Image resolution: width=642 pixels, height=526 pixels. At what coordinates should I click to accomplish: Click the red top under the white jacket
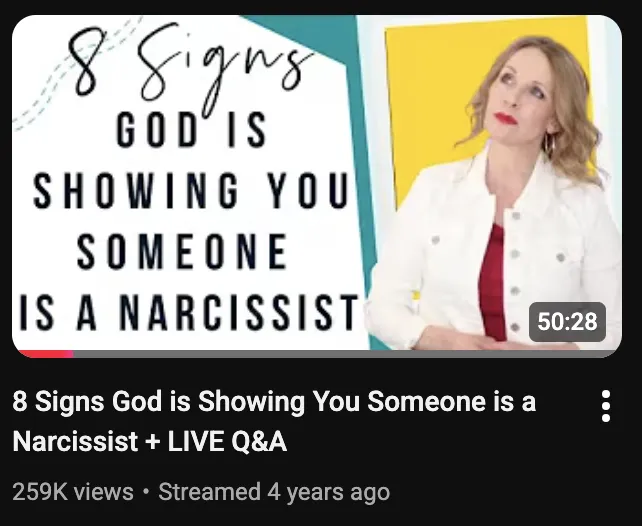pyautogui.click(x=493, y=282)
